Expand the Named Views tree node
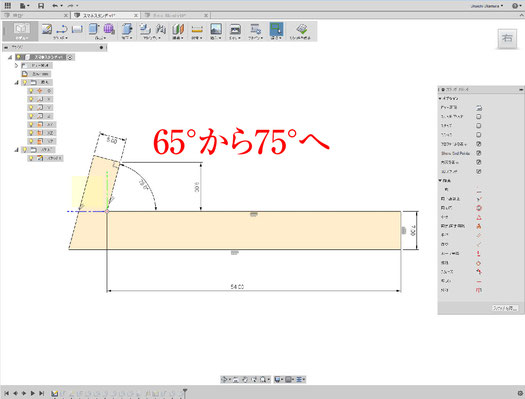 click(16, 66)
